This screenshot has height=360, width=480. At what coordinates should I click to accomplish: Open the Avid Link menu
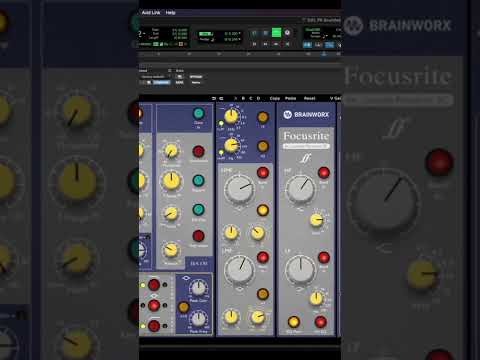coord(151,12)
